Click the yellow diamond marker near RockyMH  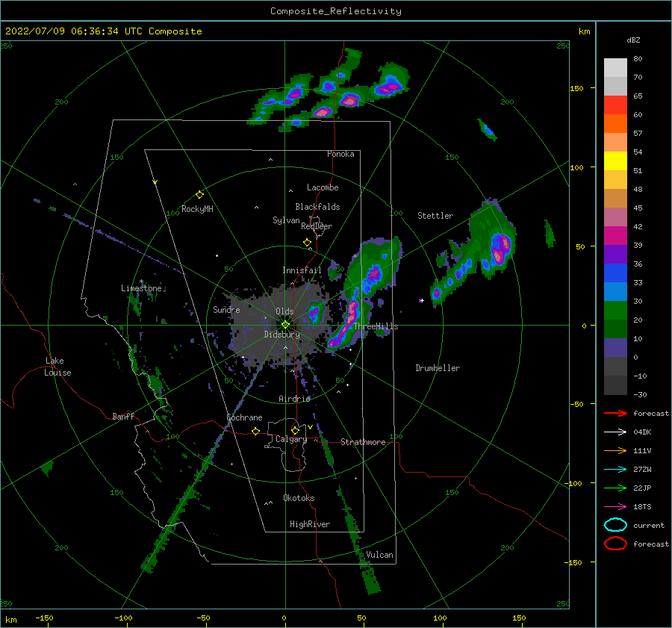pyautogui.click(x=199, y=195)
